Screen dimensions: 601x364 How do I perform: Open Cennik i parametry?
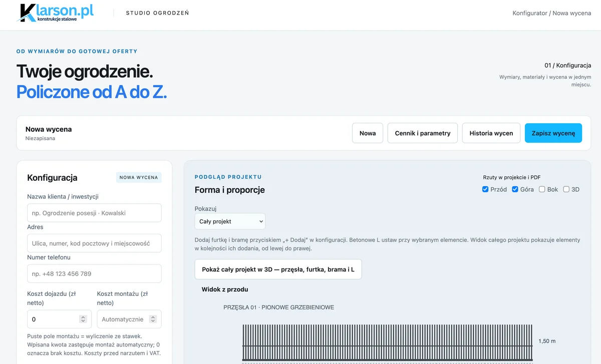coord(423,133)
